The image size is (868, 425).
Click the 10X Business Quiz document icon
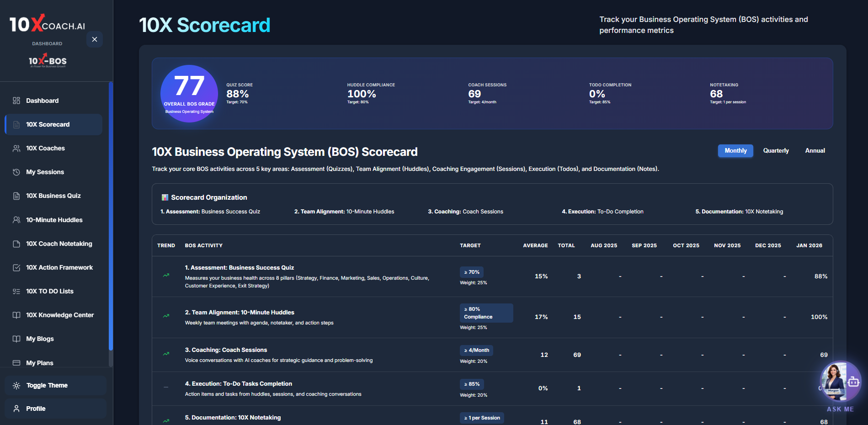click(16, 196)
